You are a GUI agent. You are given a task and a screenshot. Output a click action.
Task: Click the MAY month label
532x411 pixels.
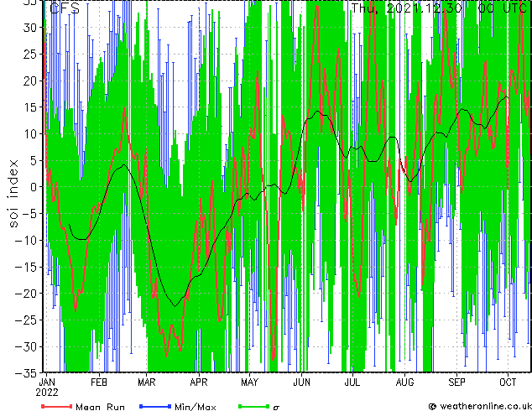click(x=249, y=382)
